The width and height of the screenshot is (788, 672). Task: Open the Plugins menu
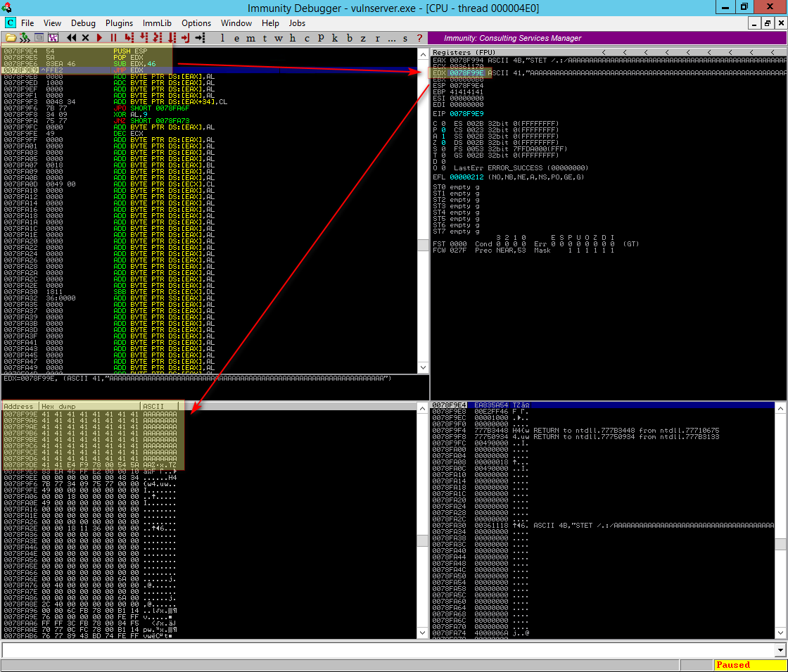[119, 23]
